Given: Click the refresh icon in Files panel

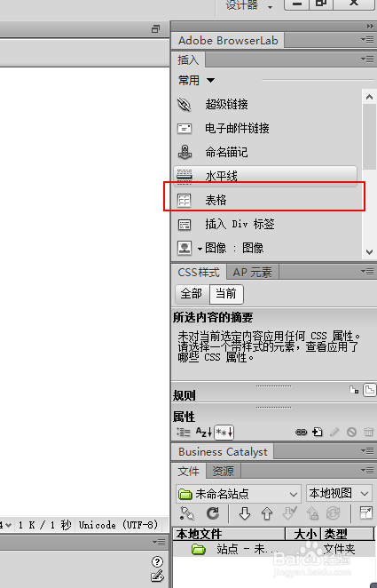Looking at the screenshot, I should point(213,513).
